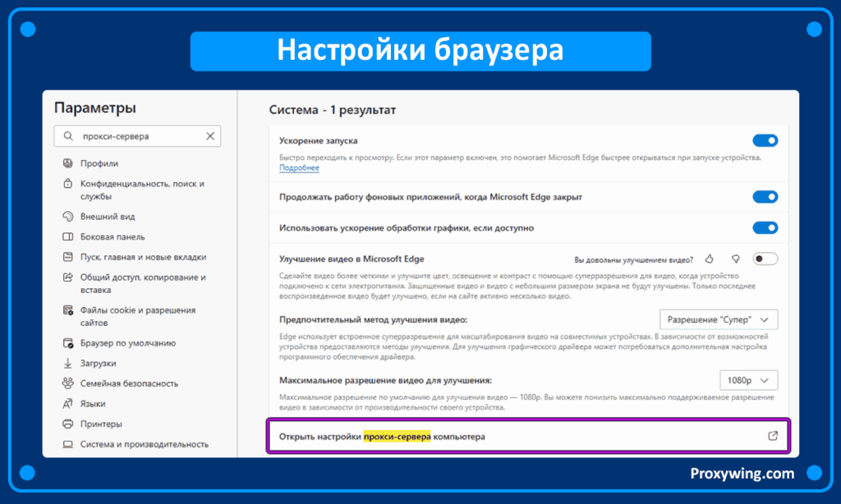Click the external link icon for proxy settings
Image resolution: width=841 pixels, height=504 pixels.
[772, 436]
